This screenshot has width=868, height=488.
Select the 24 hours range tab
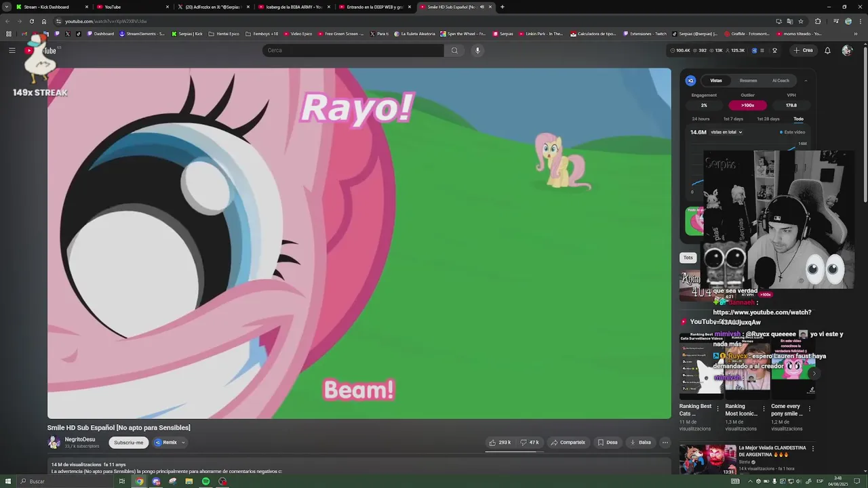pyautogui.click(x=701, y=119)
